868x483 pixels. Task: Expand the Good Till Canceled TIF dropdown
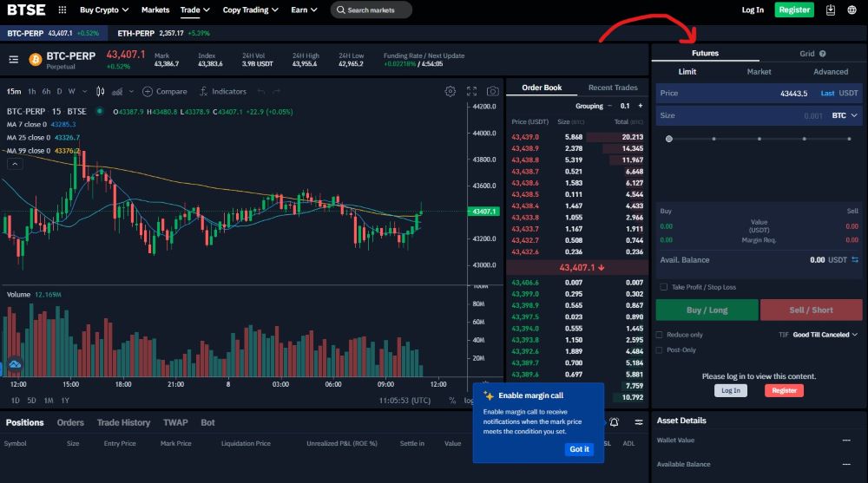click(825, 335)
